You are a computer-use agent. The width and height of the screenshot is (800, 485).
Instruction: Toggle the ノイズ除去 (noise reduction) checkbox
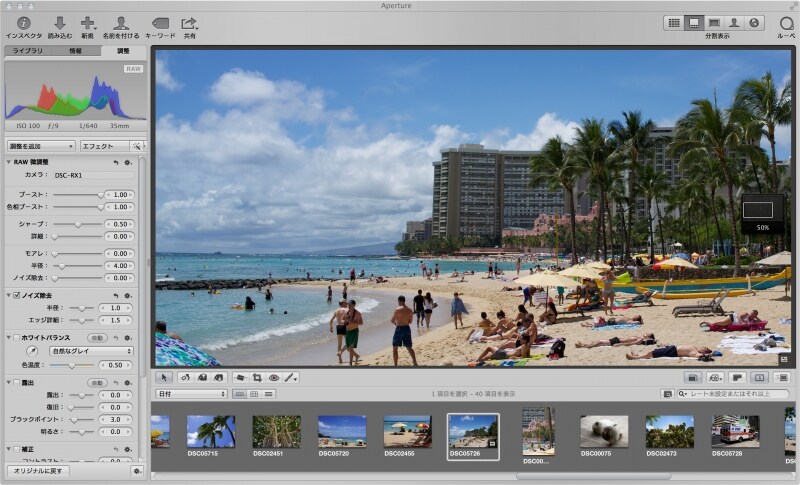[17, 295]
